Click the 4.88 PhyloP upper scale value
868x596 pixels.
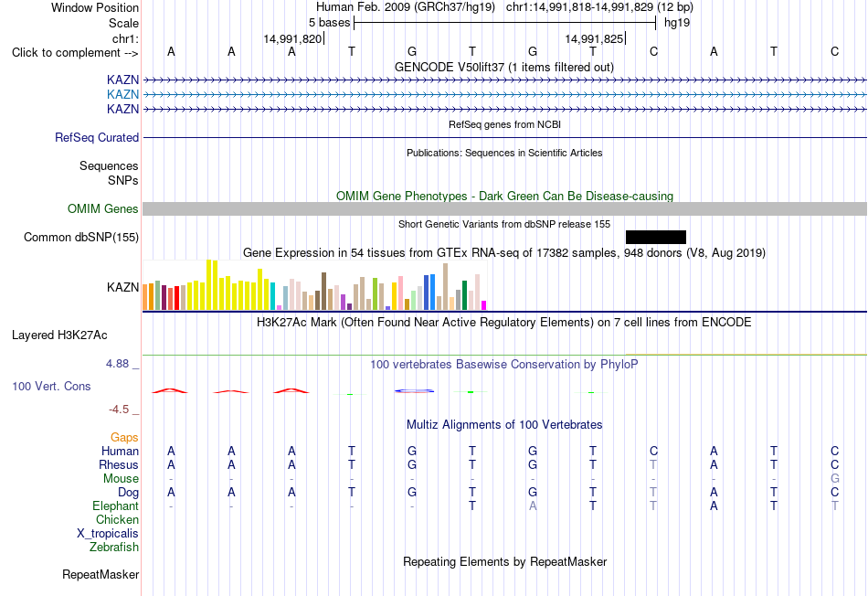pos(117,364)
